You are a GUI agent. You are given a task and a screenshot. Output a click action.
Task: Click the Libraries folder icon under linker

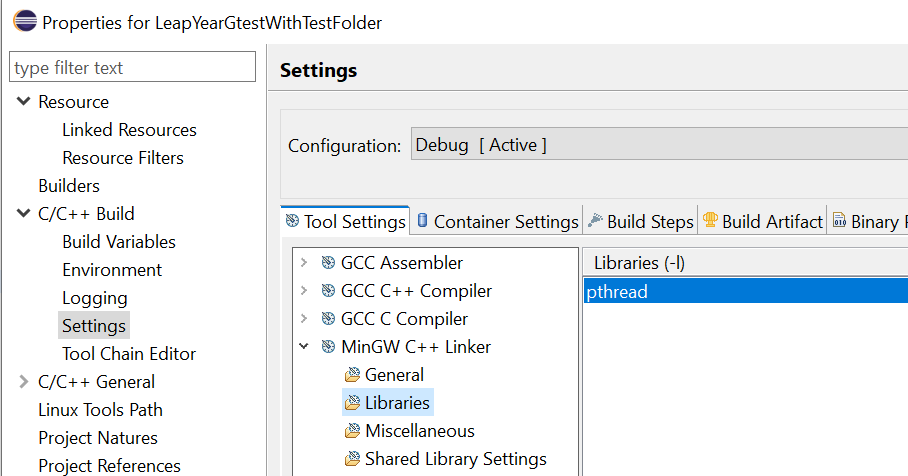point(352,403)
